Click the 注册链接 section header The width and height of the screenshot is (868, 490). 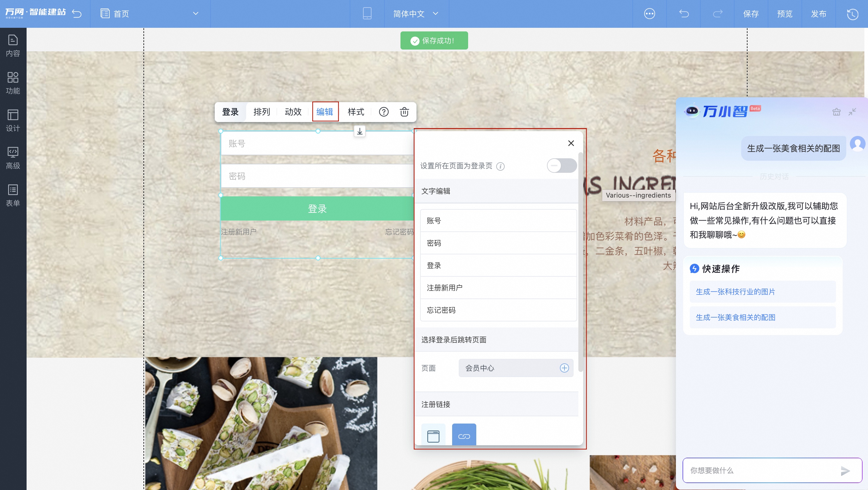click(497, 404)
